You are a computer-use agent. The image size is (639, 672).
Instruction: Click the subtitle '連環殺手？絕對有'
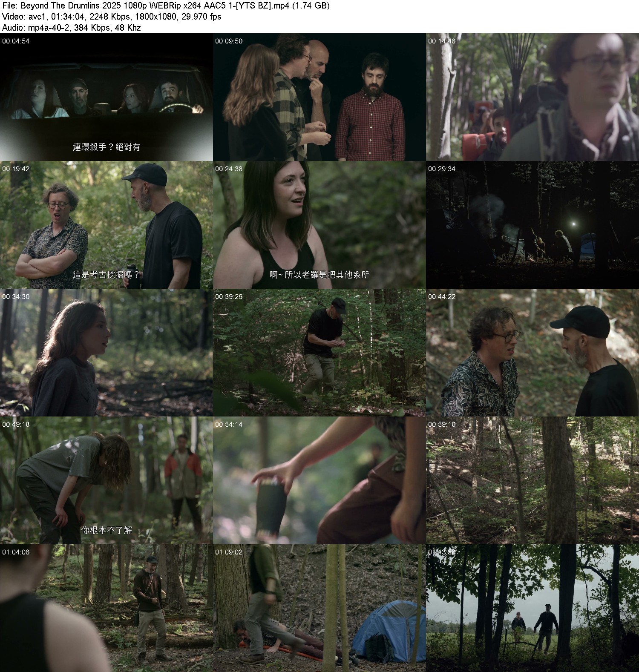click(106, 147)
